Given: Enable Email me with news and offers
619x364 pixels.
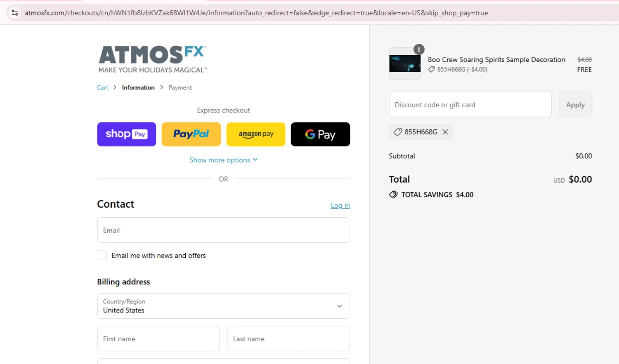Looking at the screenshot, I should click(102, 255).
